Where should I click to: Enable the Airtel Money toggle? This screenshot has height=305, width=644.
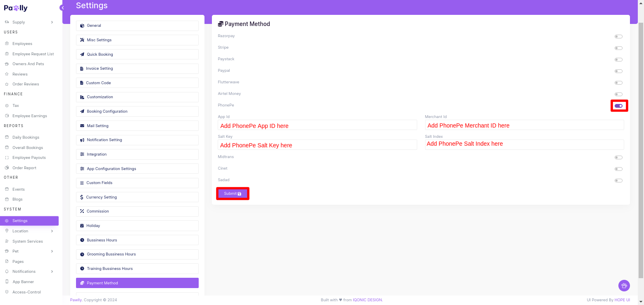618,95
